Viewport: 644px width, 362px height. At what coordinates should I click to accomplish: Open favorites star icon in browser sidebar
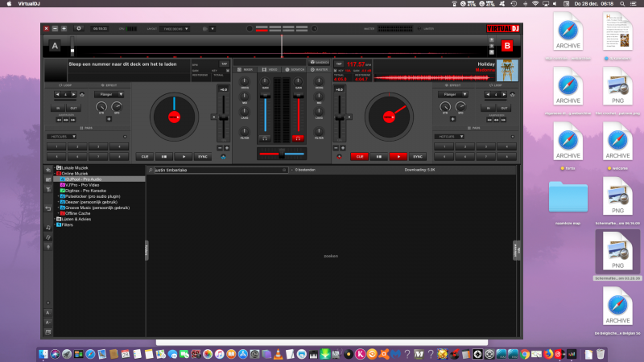pos(48,170)
